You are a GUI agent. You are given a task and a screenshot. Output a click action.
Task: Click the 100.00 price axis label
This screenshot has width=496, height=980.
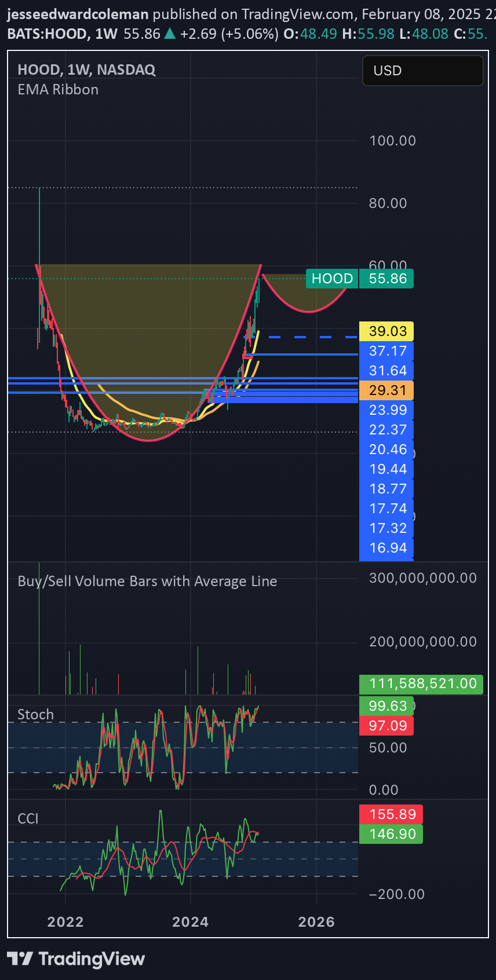[x=392, y=141]
